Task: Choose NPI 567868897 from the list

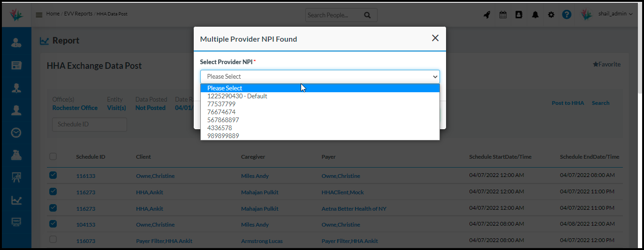Action: point(223,120)
